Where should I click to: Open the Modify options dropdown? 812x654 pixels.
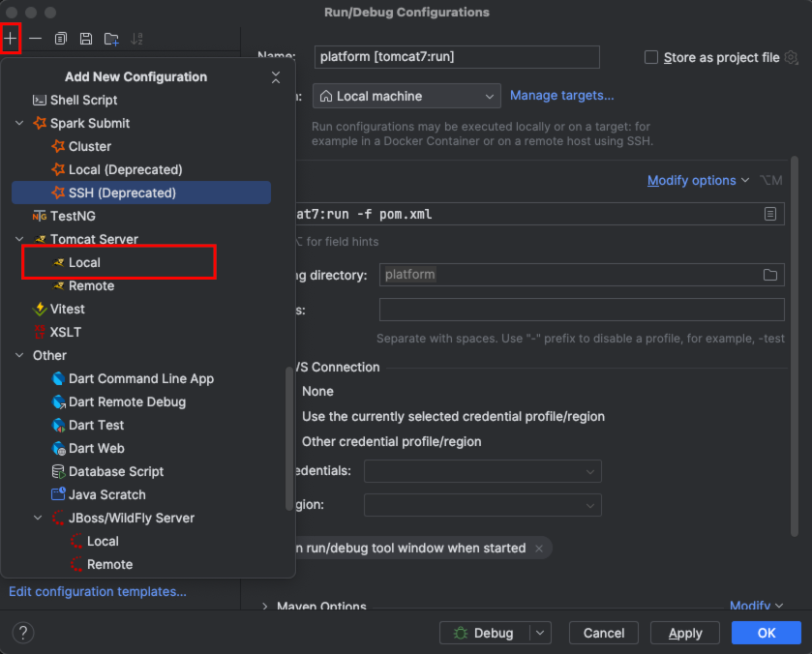[698, 181]
